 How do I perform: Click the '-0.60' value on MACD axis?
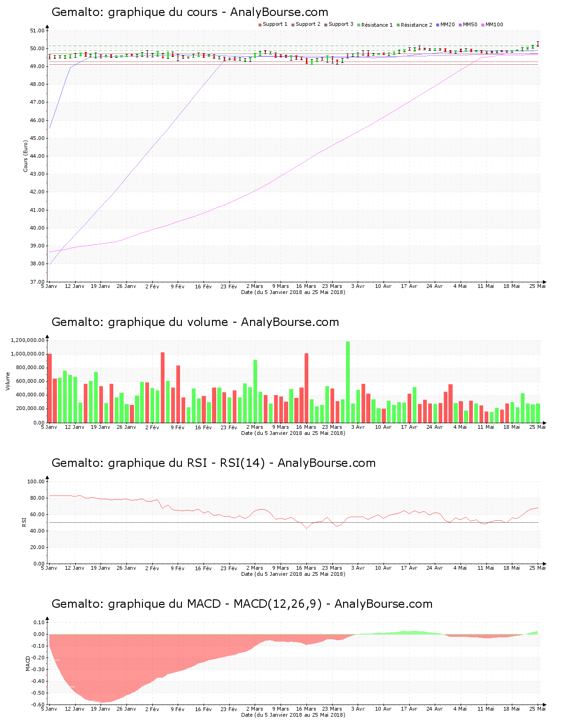37,705
